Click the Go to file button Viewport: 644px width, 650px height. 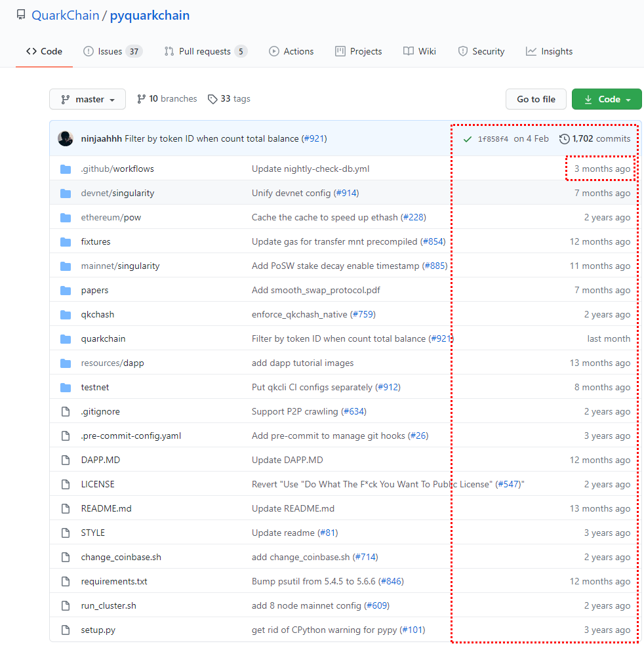coord(536,99)
